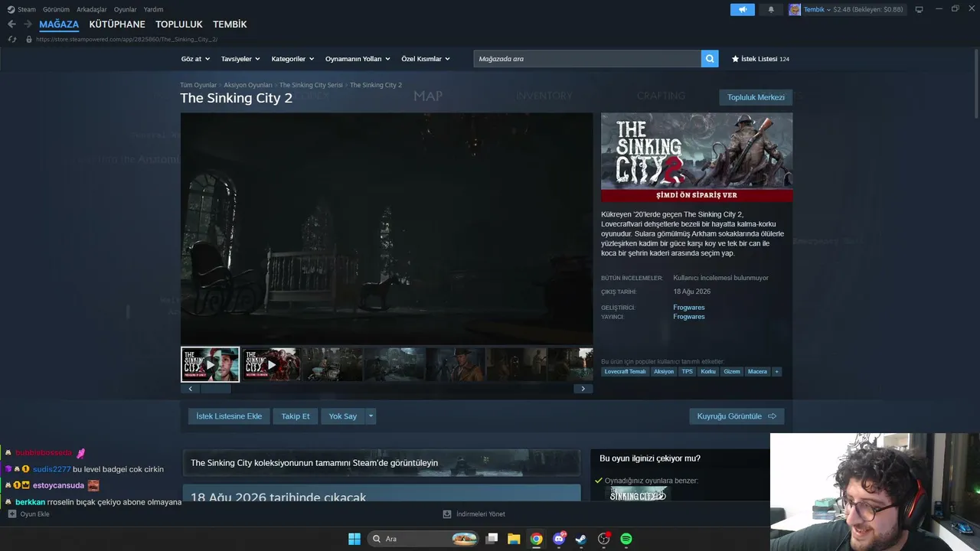980x551 pixels.
Task: Open the Windows Start menu
Action: point(354,539)
